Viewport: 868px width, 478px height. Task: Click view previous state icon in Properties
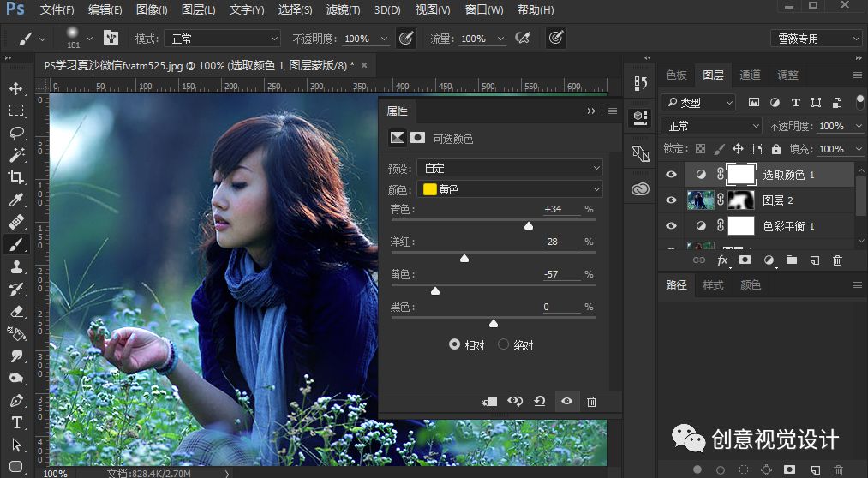click(515, 402)
